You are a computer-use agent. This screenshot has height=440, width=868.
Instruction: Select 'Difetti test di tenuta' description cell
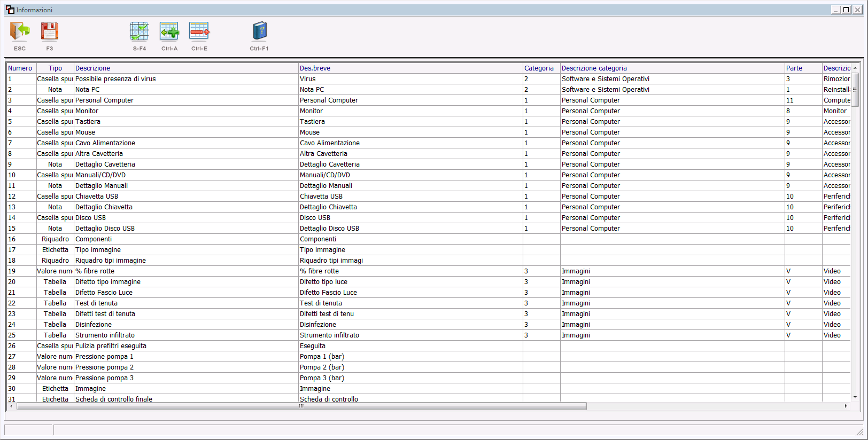click(x=186, y=314)
